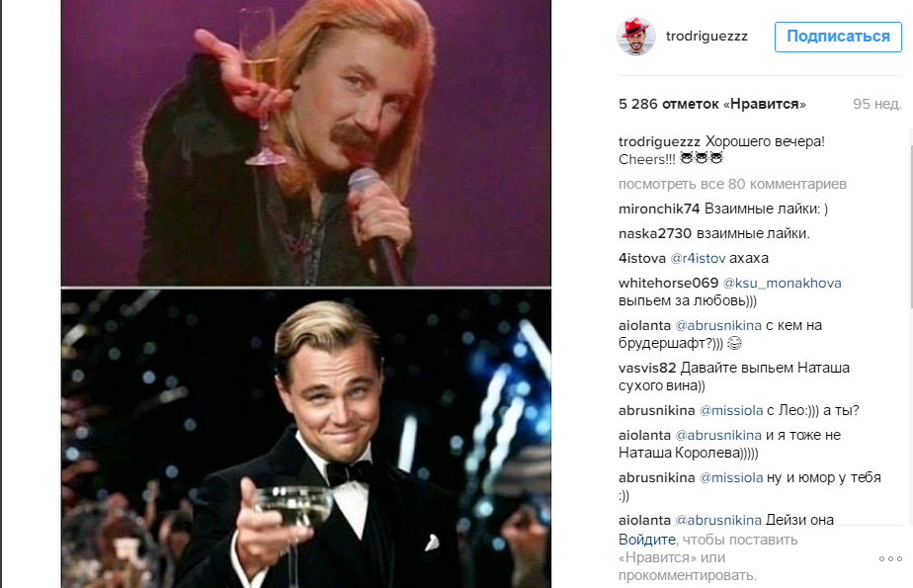Open vasvis82 user profile
Image resolution: width=913 pixels, height=588 pixels.
click(647, 368)
